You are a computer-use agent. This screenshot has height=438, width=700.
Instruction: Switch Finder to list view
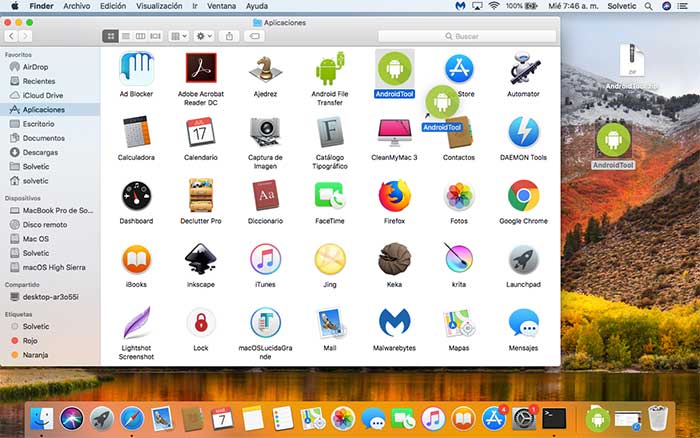126,36
